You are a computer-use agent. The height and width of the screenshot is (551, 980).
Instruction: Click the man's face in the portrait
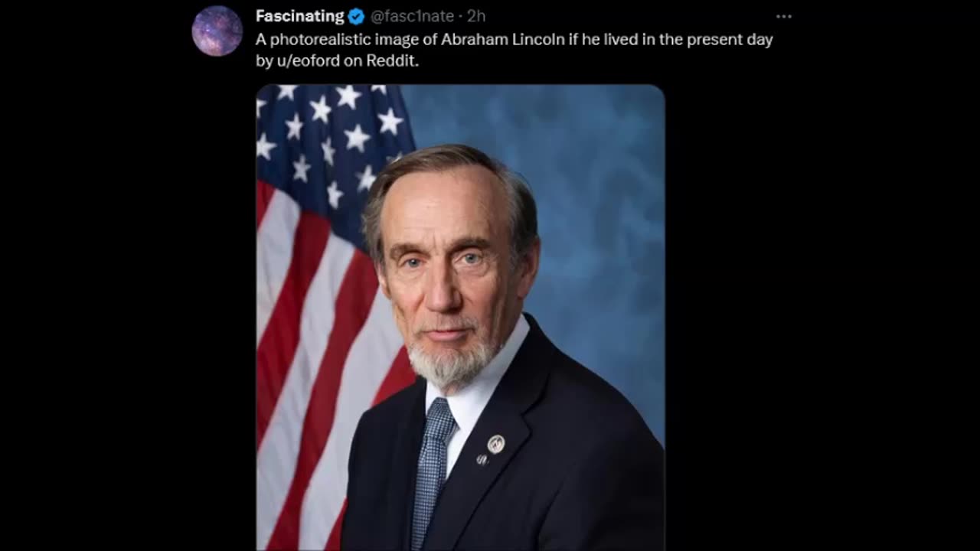pos(452,275)
